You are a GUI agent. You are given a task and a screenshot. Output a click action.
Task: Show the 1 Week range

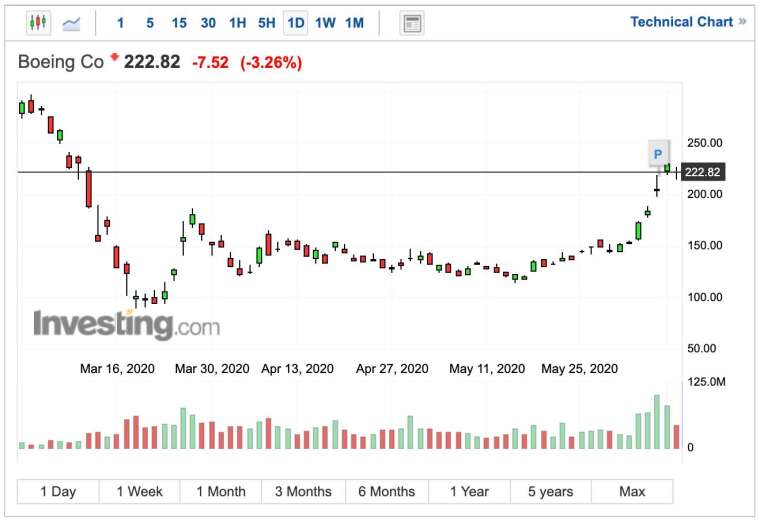point(140,491)
